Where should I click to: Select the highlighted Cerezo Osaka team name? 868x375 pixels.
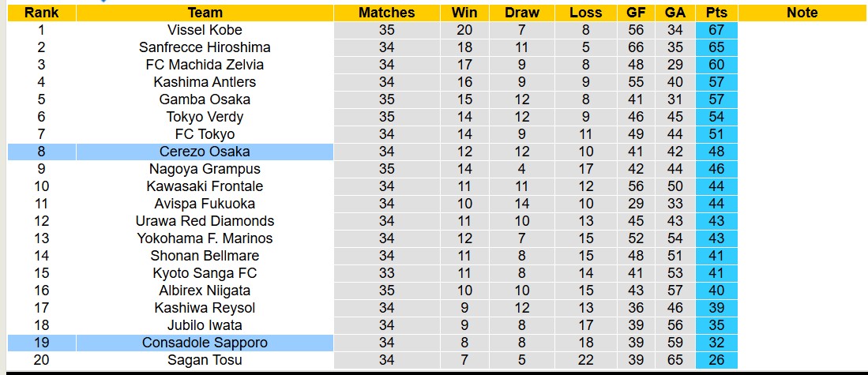(x=205, y=152)
